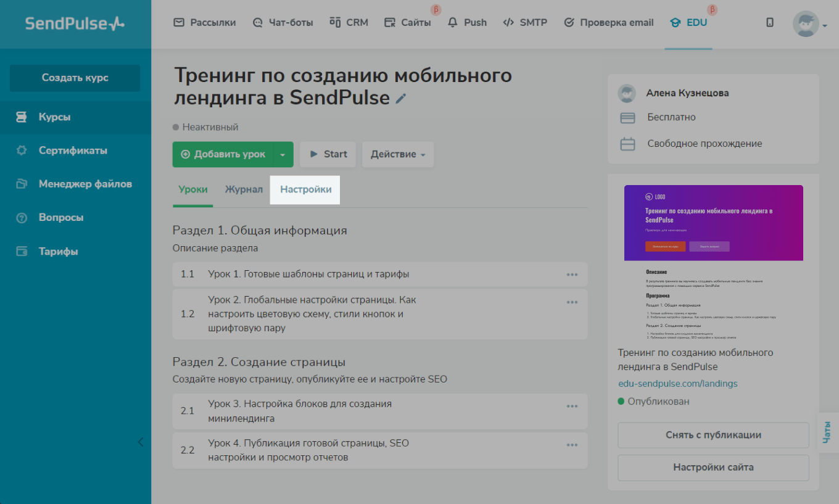Switch to the Уроки tab

point(193,189)
